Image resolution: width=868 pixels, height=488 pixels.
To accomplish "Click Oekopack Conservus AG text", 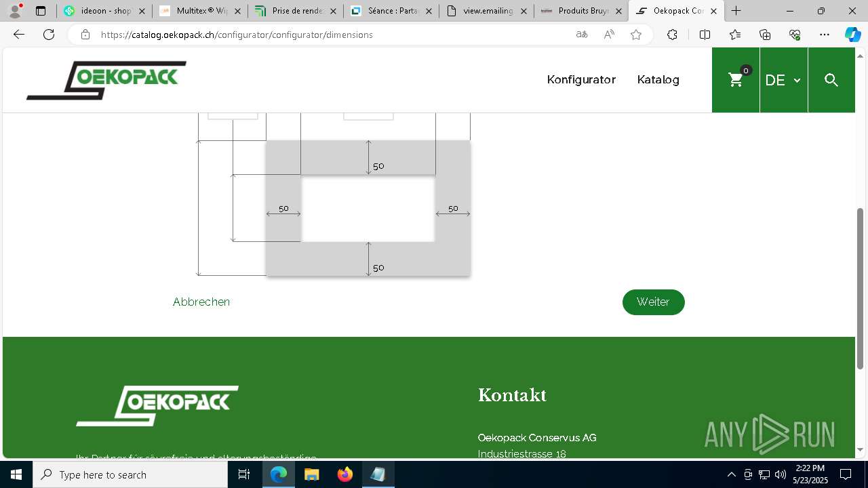I will point(537,438).
